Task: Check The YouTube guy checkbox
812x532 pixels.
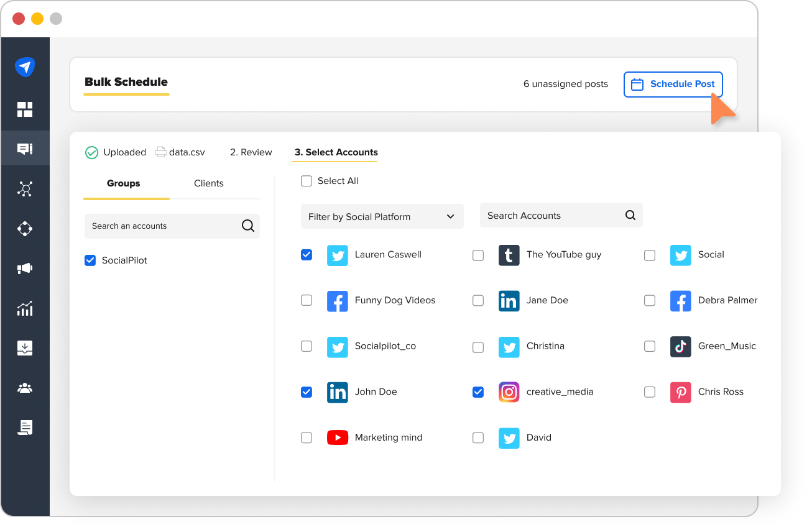Action: [x=478, y=255]
